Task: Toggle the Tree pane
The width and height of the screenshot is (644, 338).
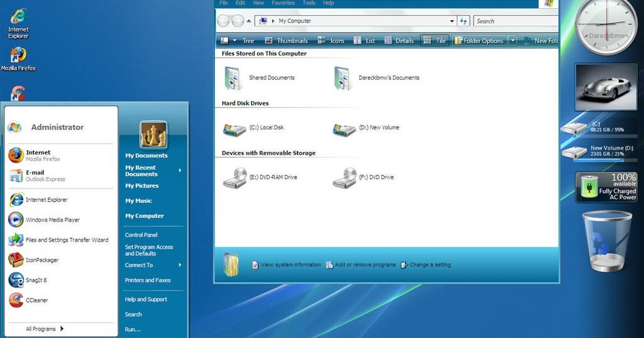Action: click(x=248, y=41)
